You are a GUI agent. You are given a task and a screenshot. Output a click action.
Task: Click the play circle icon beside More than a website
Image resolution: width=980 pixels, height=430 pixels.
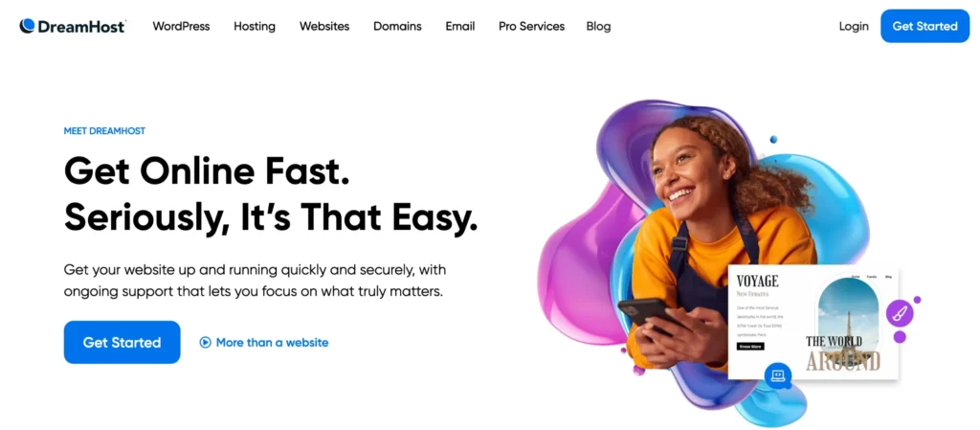tap(205, 342)
